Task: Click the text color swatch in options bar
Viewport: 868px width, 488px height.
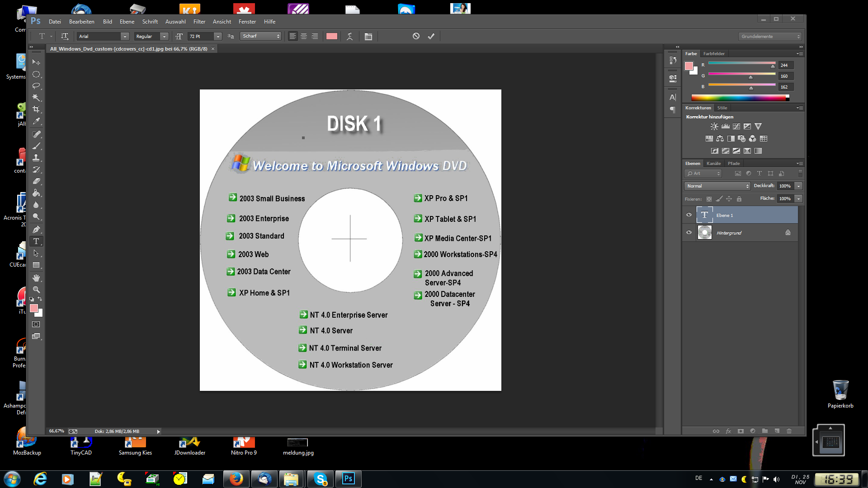Action: tap(332, 37)
